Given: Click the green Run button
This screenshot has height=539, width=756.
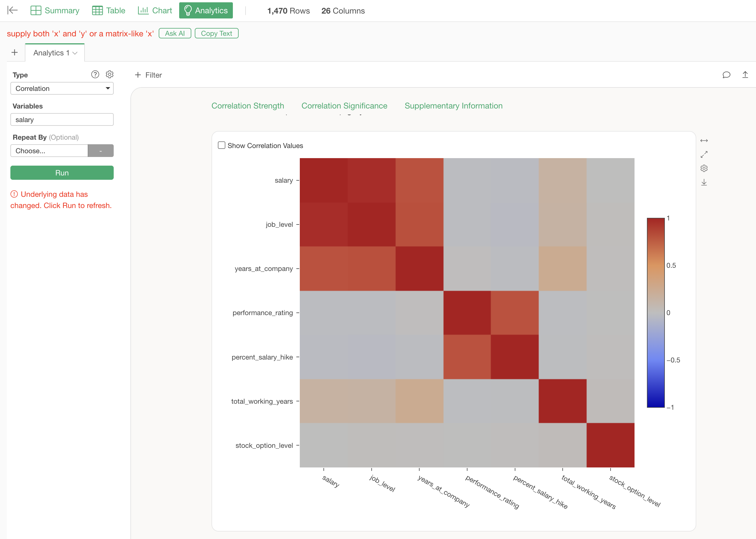Looking at the screenshot, I should [62, 173].
